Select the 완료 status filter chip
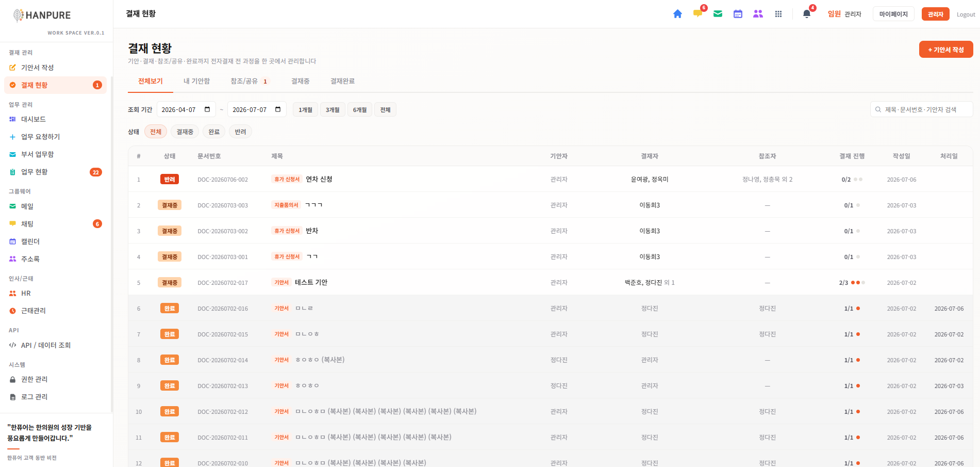Image resolution: width=980 pixels, height=467 pixels. [x=214, y=132]
